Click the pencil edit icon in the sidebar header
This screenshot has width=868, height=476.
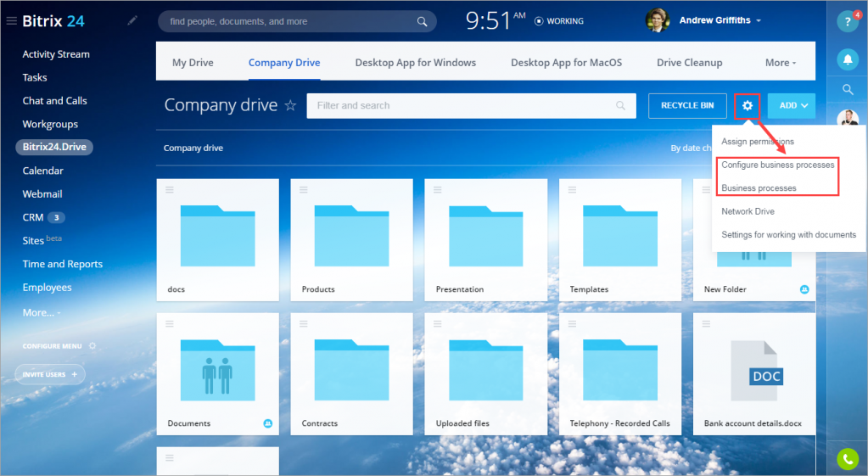(132, 20)
